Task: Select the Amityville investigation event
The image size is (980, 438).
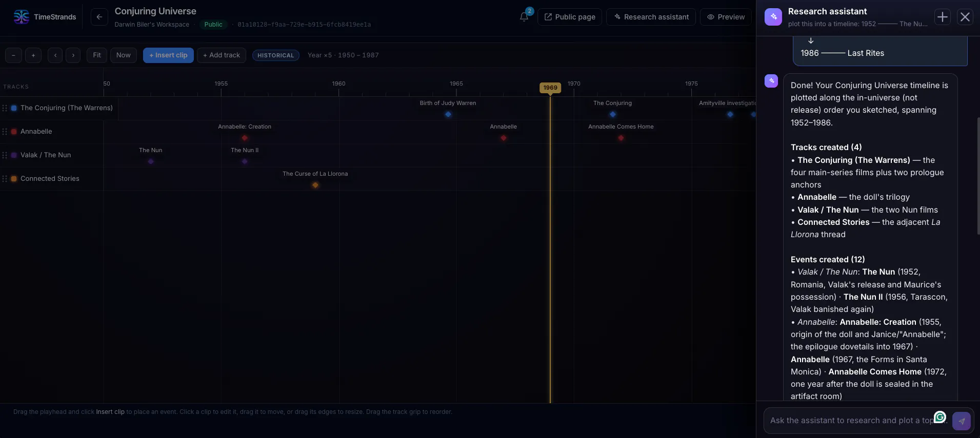Action: click(x=730, y=114)
